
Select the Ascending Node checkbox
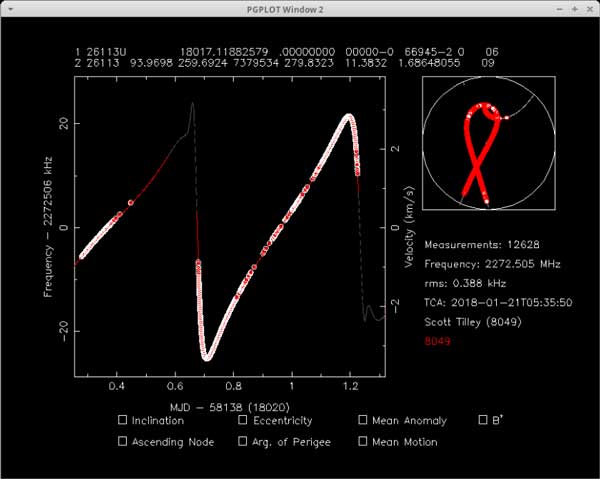123,441
